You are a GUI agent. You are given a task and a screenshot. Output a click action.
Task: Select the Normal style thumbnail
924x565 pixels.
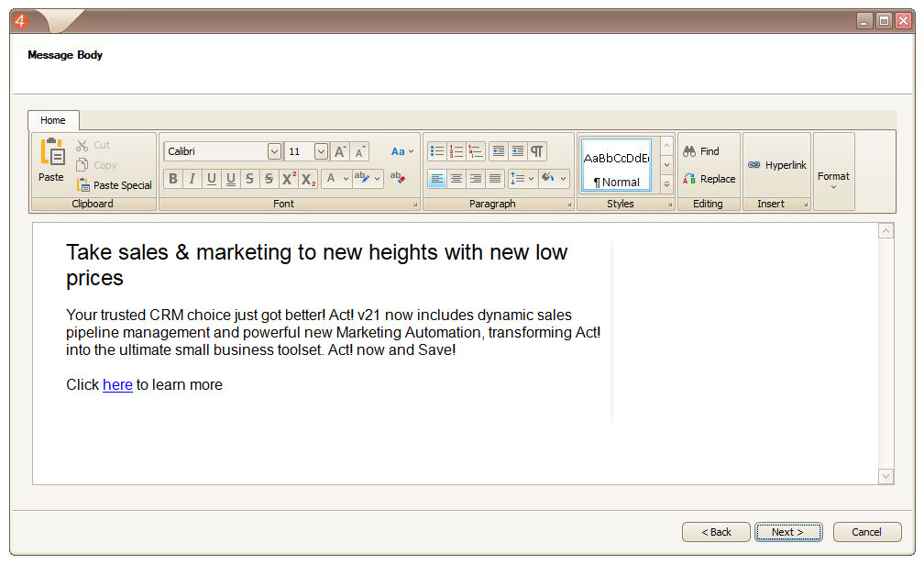point(616,165)
